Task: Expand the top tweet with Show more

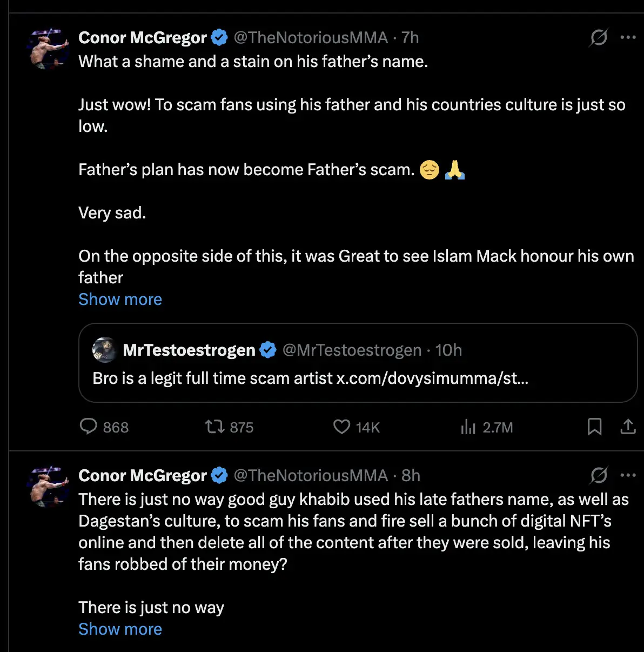Action: coord(120,299)
